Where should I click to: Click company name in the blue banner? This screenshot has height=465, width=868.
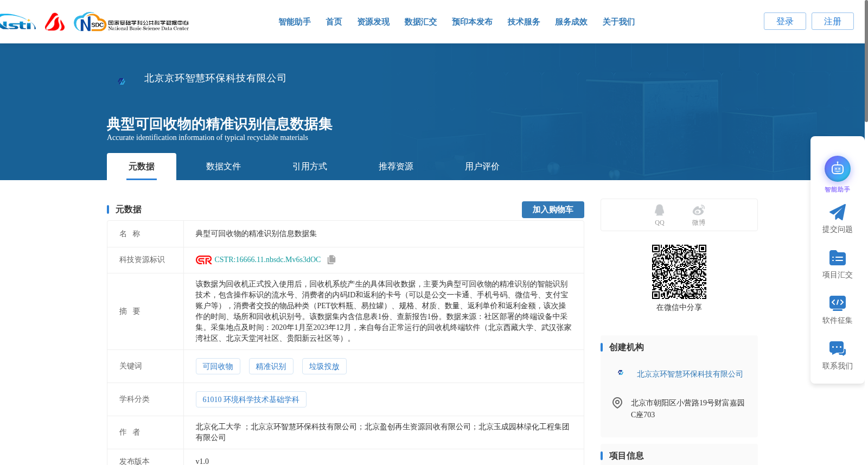coord(215,78)
